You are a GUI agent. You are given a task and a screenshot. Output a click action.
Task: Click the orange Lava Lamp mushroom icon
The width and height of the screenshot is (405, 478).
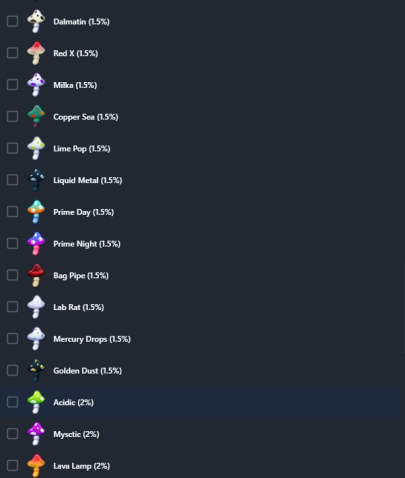(x=36, y=465)
